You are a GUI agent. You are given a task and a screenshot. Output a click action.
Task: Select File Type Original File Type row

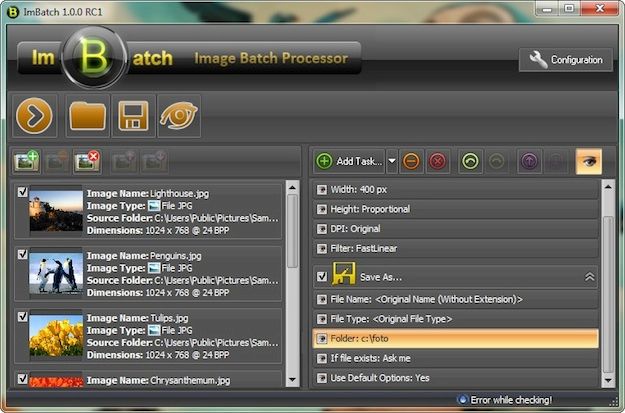point(456,319)
